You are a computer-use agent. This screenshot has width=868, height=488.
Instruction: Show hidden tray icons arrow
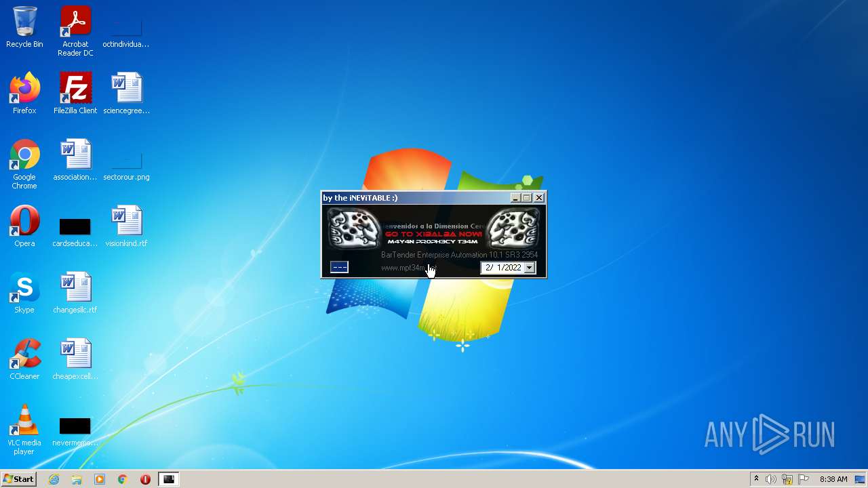756,479
